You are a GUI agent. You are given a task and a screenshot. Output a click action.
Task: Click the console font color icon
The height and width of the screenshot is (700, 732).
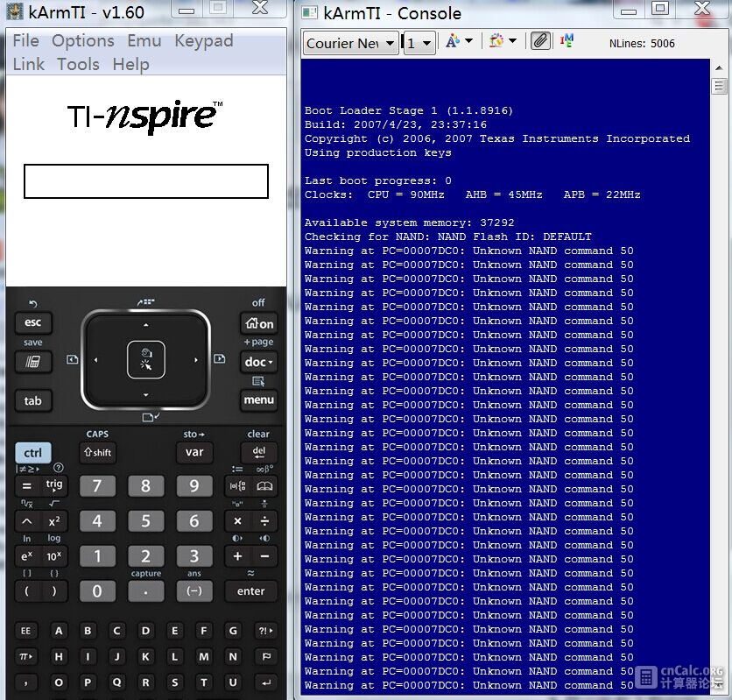452,41
